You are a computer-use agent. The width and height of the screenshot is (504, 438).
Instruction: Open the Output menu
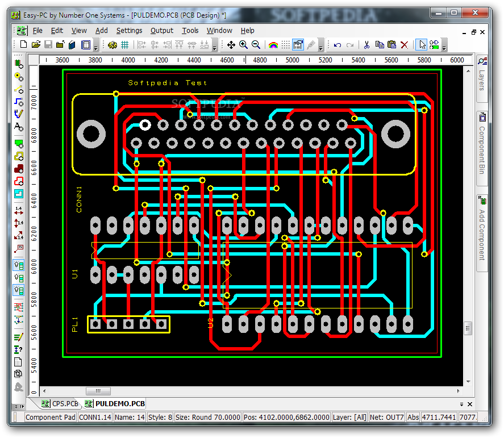click(x=162, y=31)
